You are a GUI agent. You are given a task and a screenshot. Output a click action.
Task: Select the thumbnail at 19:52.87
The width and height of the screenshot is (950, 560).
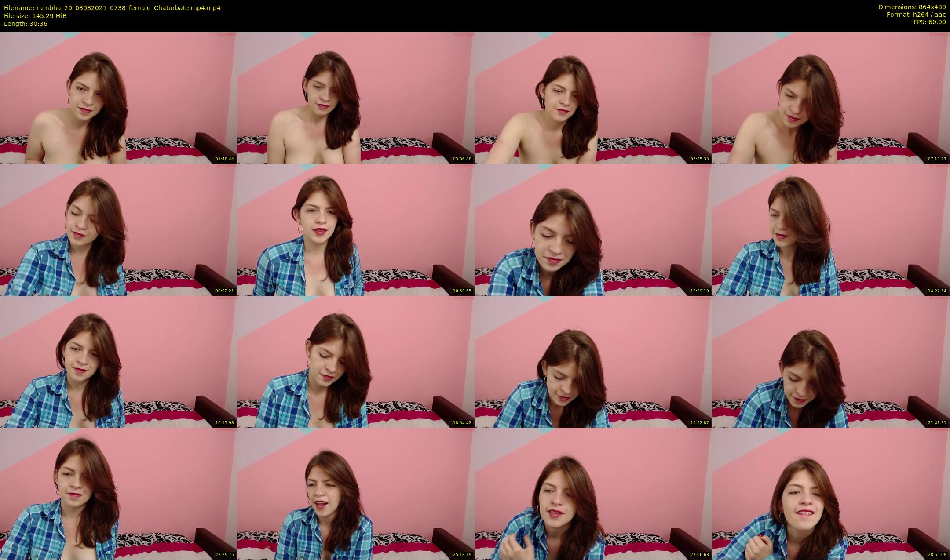pyautogui.click(x=594, y=361)
